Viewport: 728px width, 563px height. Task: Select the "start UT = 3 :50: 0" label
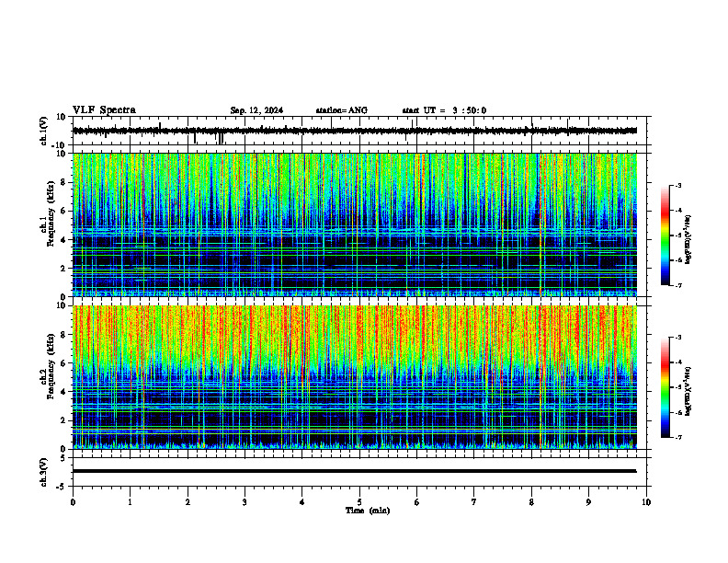click(444, 110)
